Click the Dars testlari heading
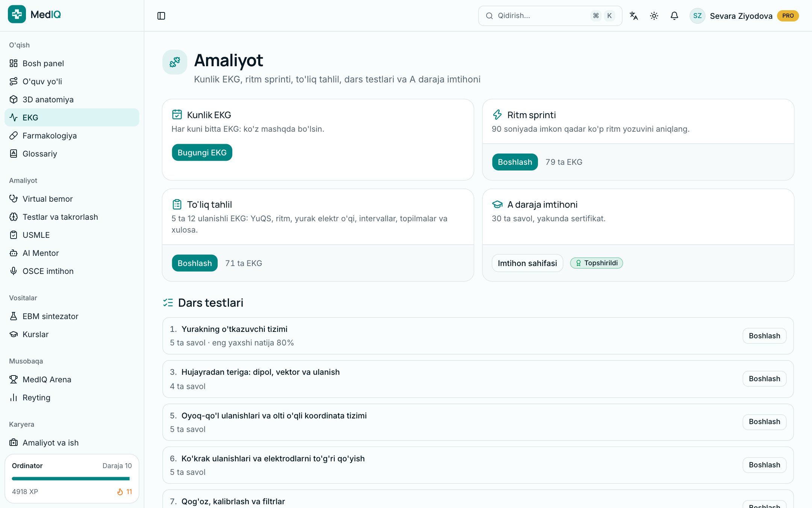The height and width of the screenshot is (508, 812). click(211, 303)
